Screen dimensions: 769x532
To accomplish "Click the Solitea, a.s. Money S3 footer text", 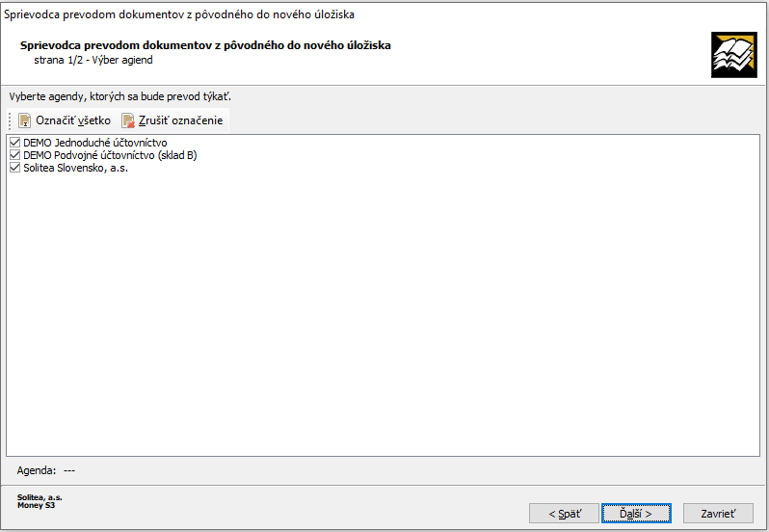I will (40, 501).
